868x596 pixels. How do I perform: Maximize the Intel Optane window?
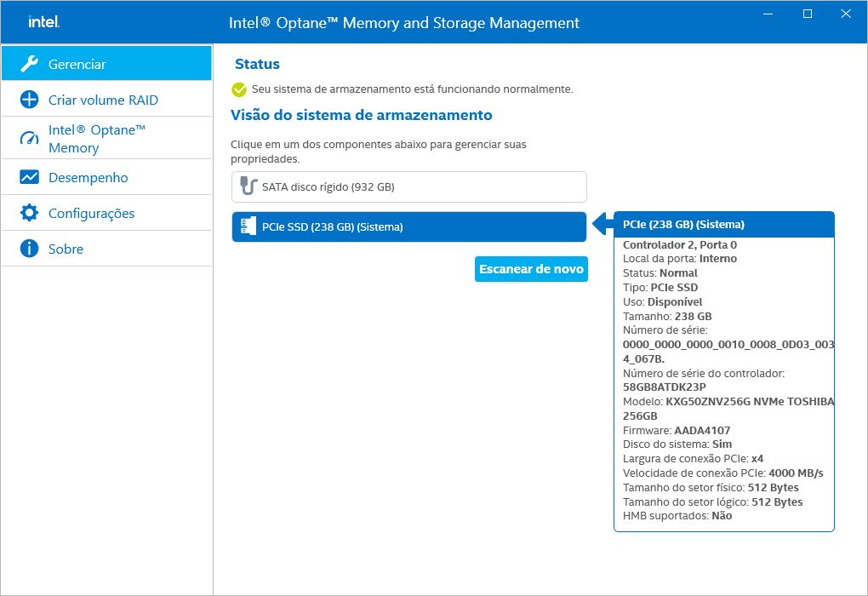(807, 14)
